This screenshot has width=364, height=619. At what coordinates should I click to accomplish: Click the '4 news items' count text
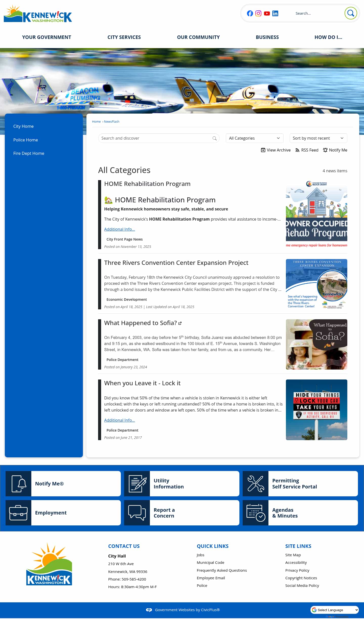pyautogui.click(x=335, y=171)
